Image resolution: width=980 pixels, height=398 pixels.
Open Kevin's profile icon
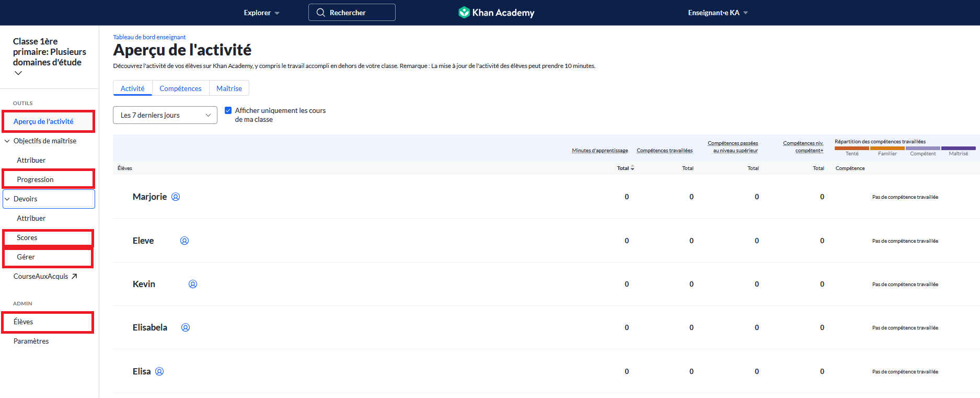193,284
